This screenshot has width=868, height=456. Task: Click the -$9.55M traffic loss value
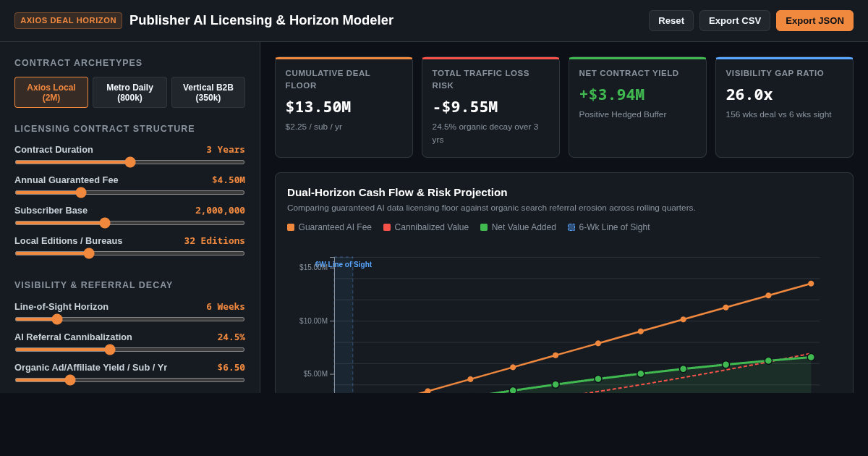point(465,107)
